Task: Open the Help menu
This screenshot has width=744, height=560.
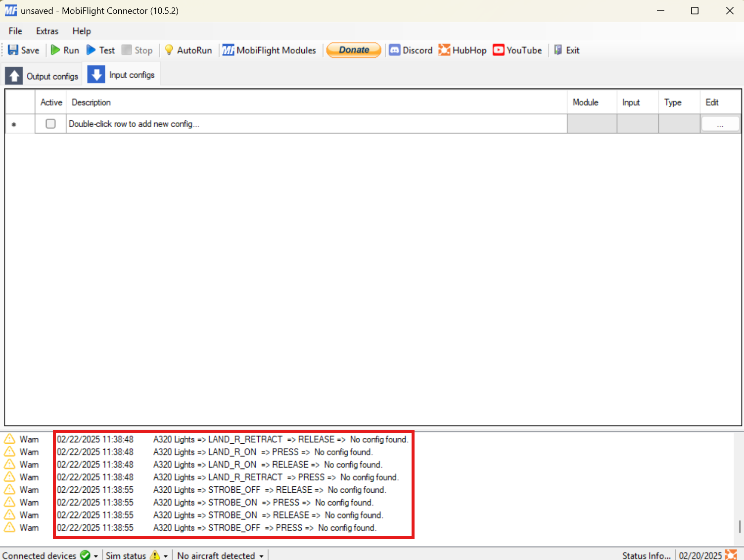Action: tap(82, 31)
